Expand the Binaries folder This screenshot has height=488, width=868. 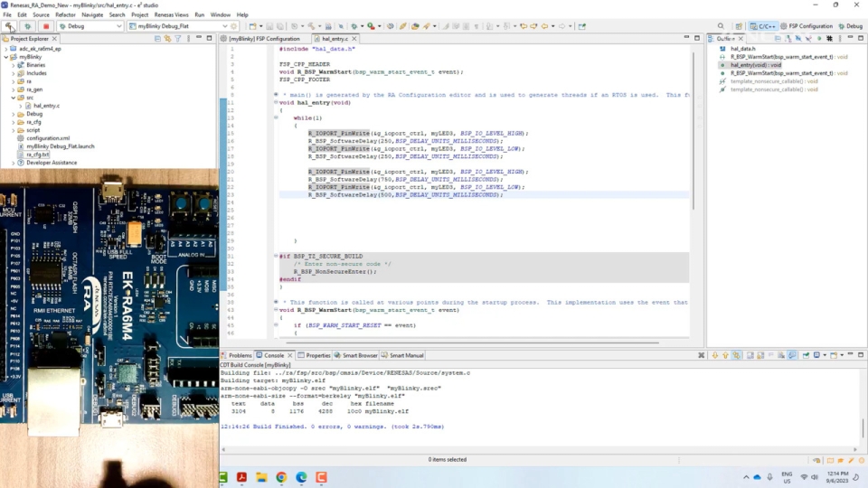coord(14,65)
